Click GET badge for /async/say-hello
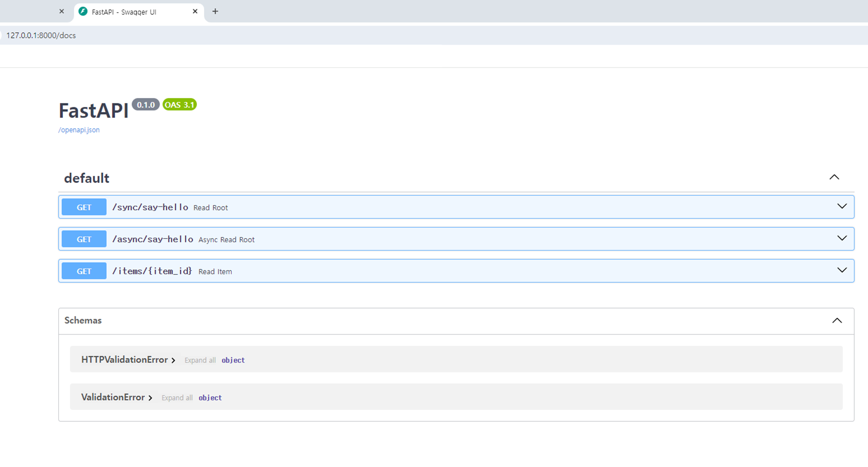The height and width of the screenshot is (467, 868). [x=84, y=239]
